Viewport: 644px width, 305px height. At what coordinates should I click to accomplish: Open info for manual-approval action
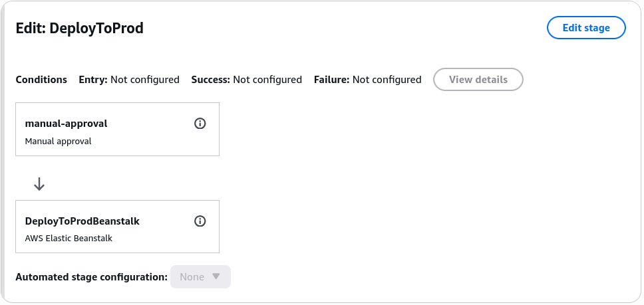200,124
